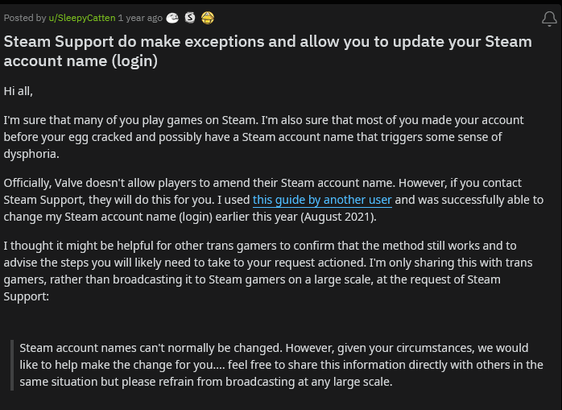The height and width of the screenshot is (410, 562).
Task: Click the notification bell icon
Action: [549, 19]
